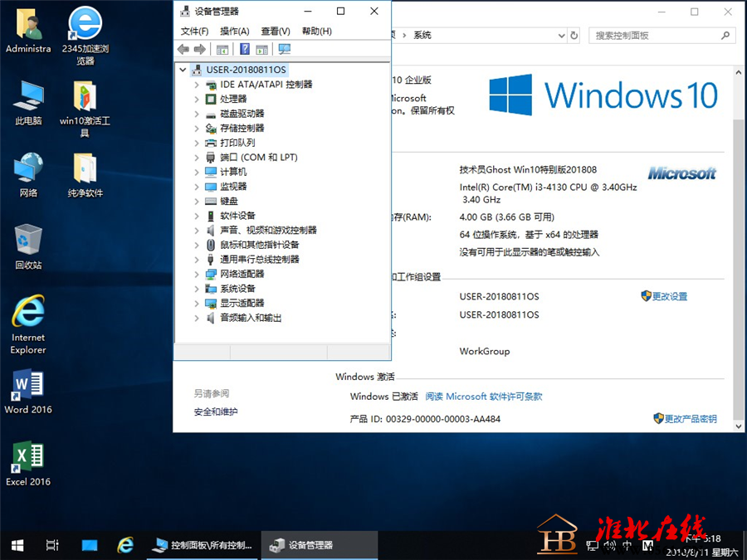The width and height of the screenshot is (747, 560).
Task: Open the 查看(V) menu
Action: click(276, 32)
